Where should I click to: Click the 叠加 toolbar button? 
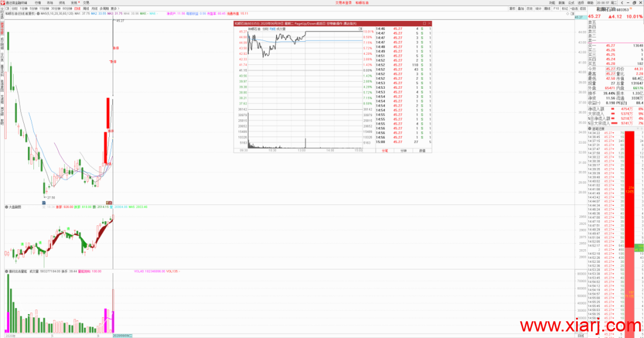click(521, 8)
